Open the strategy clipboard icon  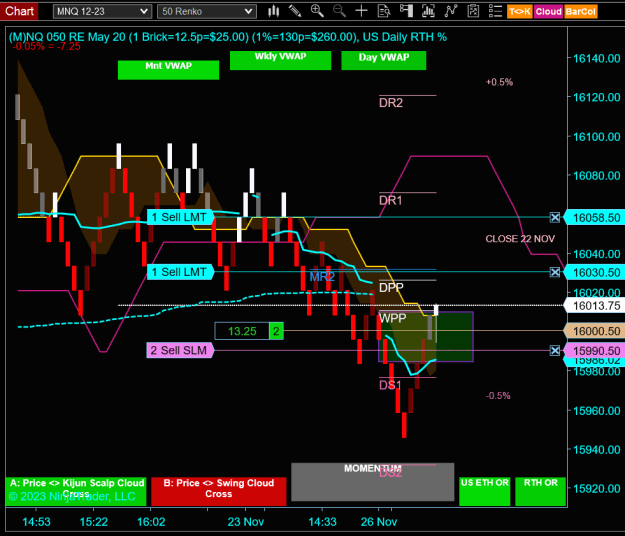pos(473,11)
